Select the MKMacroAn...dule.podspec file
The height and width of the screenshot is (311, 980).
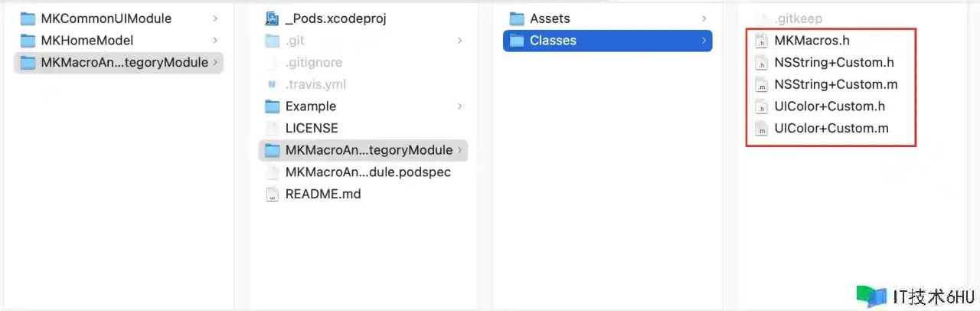click(x=367, y=172)
